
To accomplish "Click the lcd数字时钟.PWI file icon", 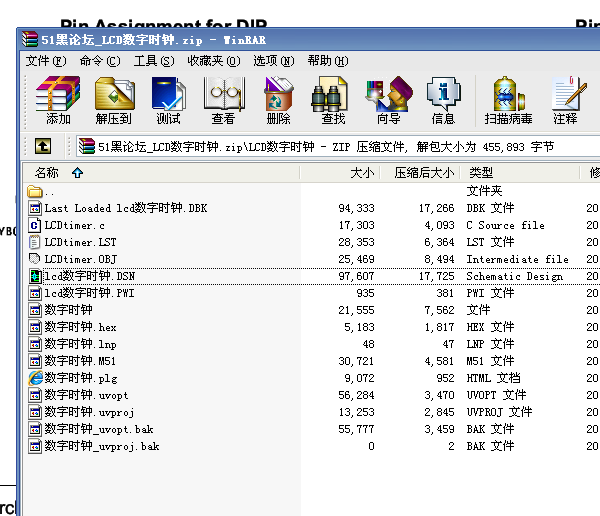I will click(34, 293).
